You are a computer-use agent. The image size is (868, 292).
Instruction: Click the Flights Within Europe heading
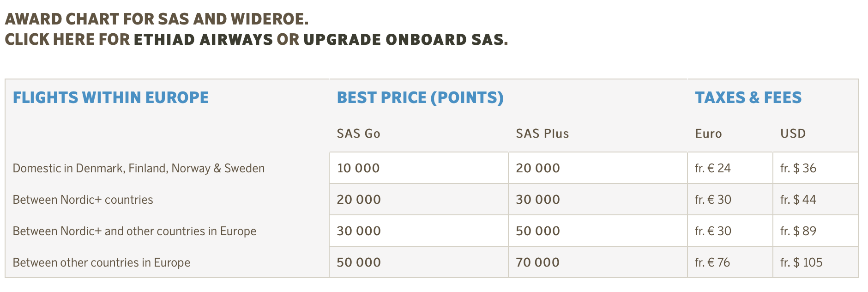111,97
